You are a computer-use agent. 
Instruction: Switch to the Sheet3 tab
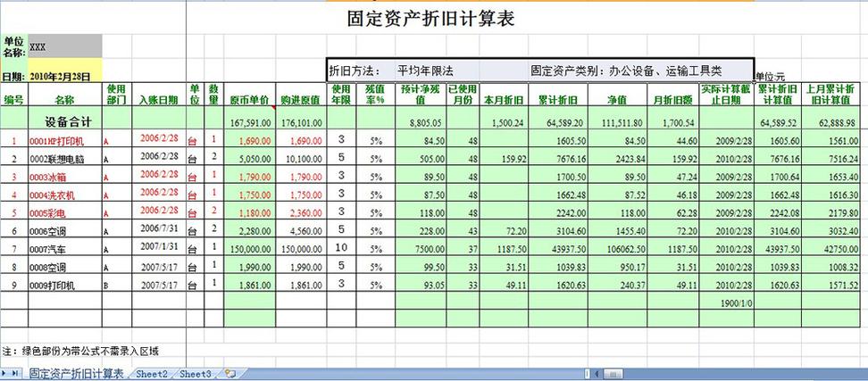coord(196,374)
